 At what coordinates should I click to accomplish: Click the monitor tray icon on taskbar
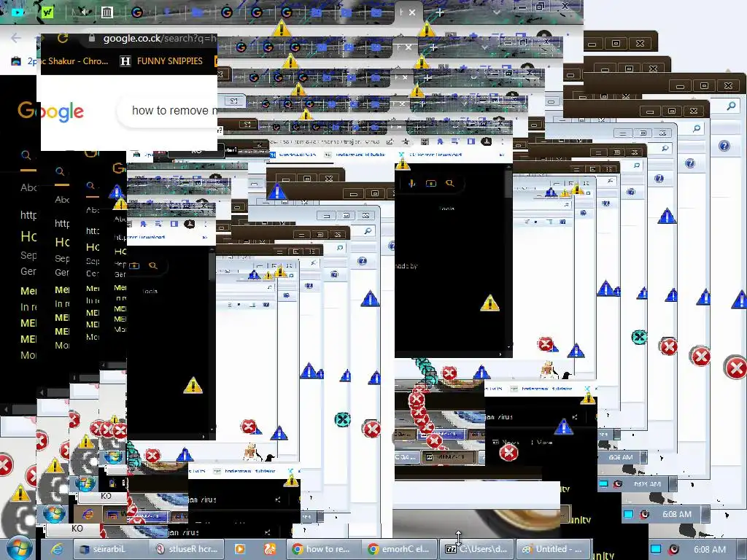(656, 549)
